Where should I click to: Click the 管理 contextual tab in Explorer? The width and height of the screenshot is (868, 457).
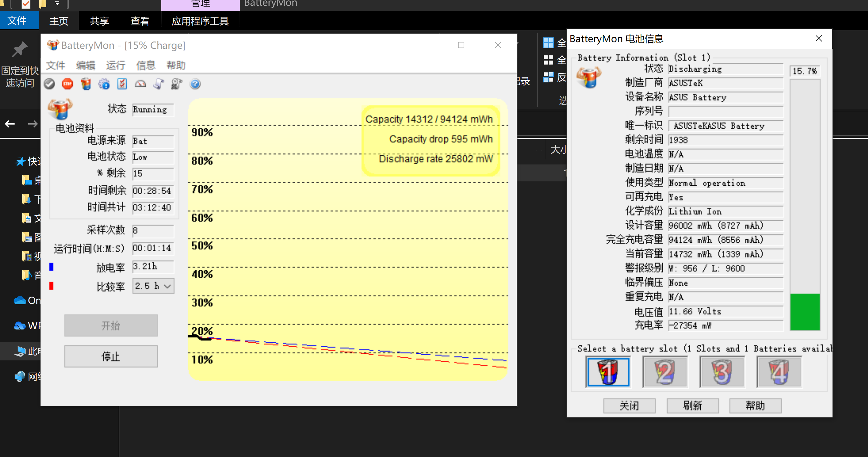pyautogui.click(x=201, y=5)
